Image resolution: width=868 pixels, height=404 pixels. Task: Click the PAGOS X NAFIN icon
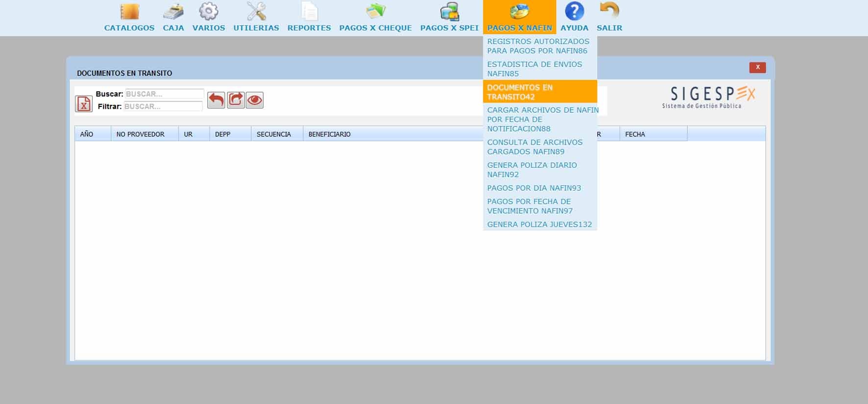pos(520,11)
